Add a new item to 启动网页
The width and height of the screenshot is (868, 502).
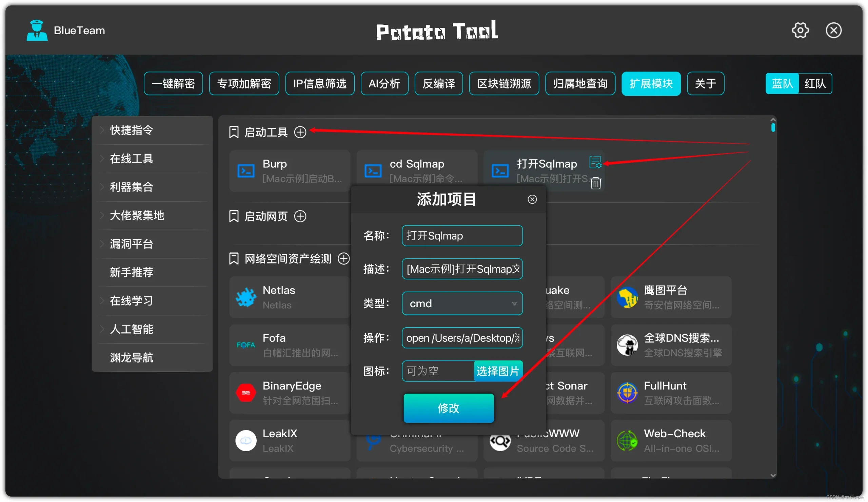coord(300,216)
